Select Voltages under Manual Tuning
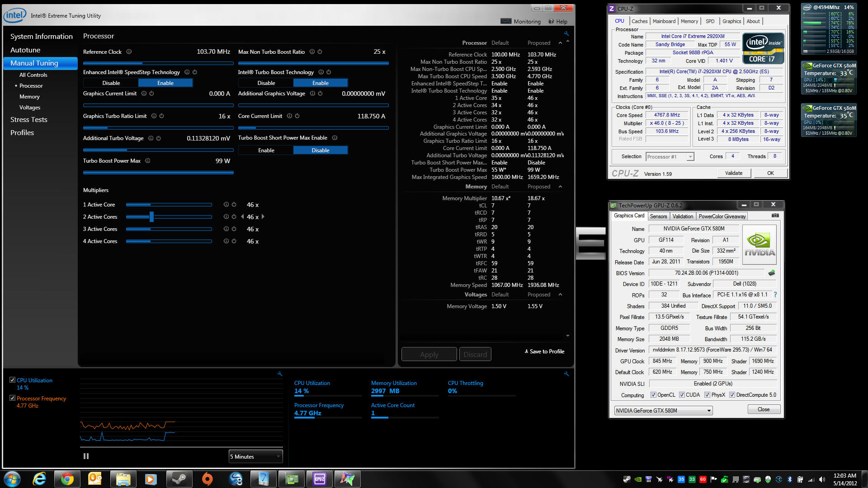868x488 pixels. point(30,108)
